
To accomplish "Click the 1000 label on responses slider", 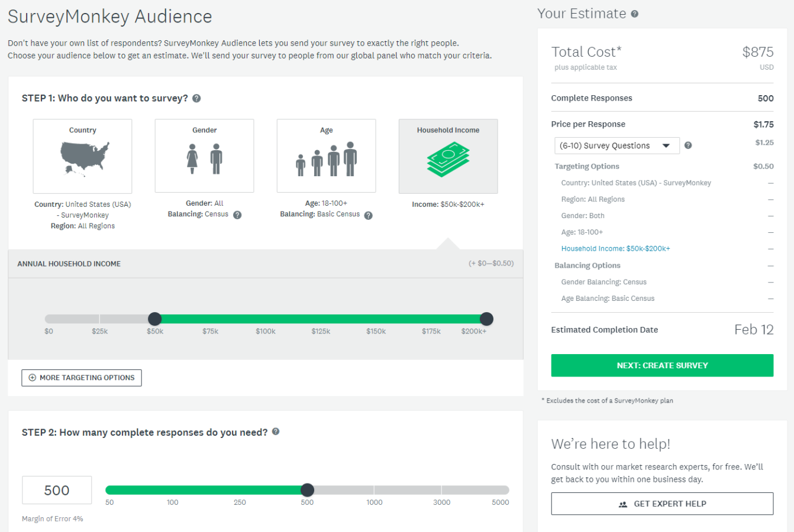I will (375, 502).
